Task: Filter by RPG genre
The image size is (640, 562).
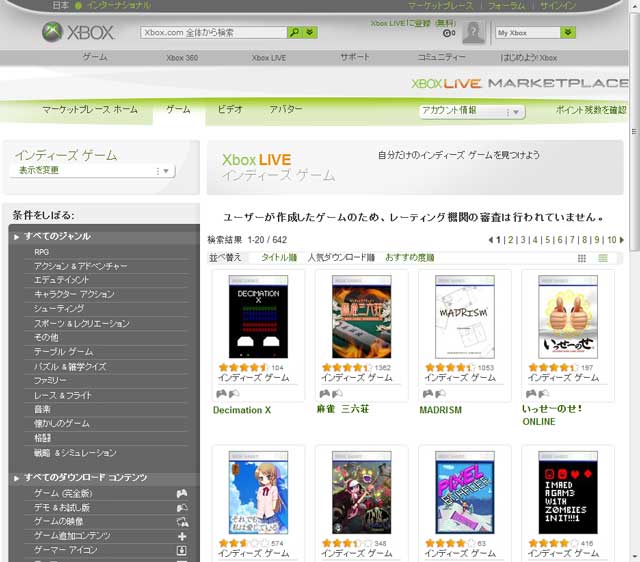Action: [42, 252]
